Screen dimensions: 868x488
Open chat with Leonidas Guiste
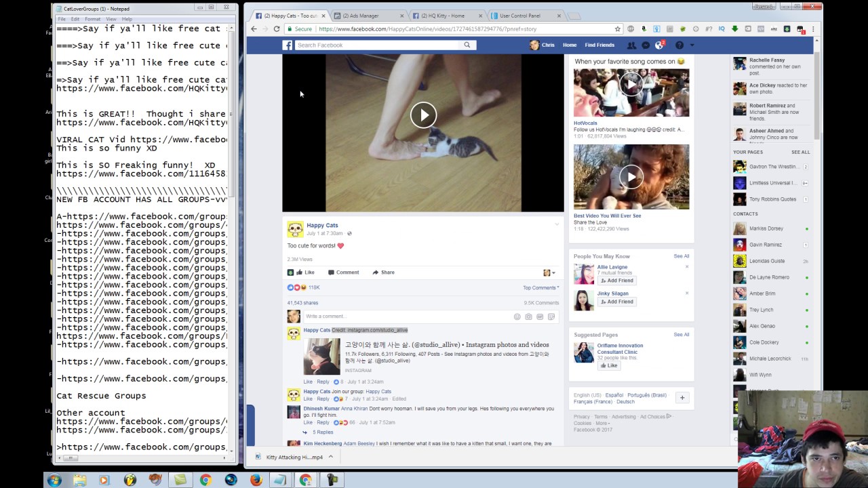[x=771, y=261]
